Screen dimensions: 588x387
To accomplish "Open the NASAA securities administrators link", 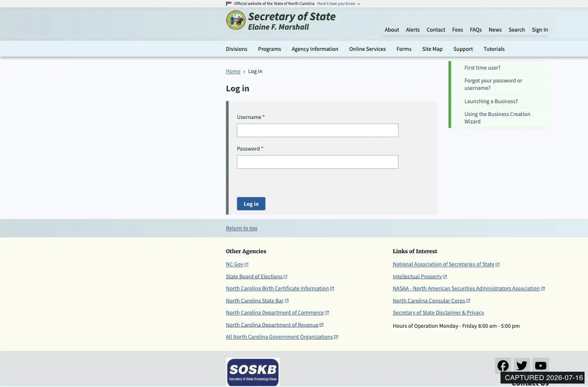I will pyautogui.click(x=466, y=288).
